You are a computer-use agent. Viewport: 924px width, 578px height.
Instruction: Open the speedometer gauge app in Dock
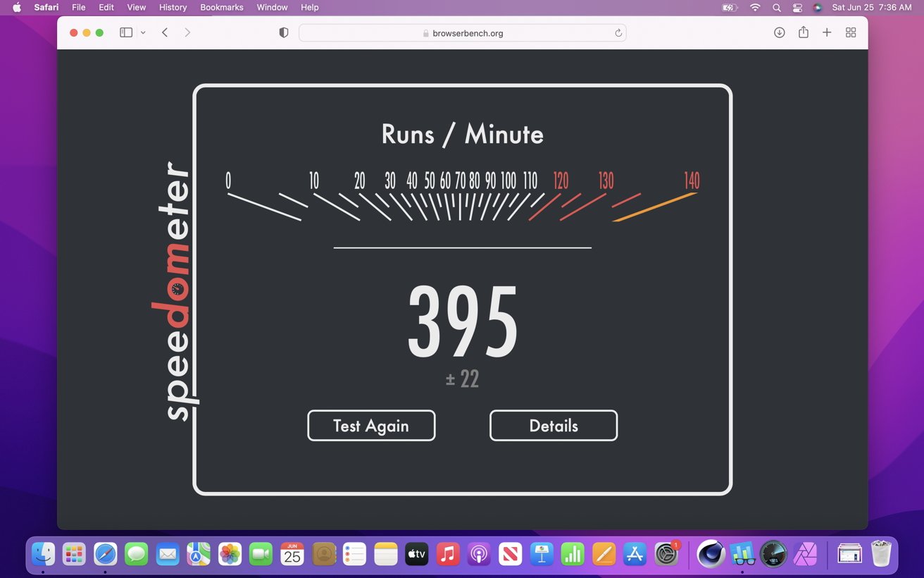(773, 554)
